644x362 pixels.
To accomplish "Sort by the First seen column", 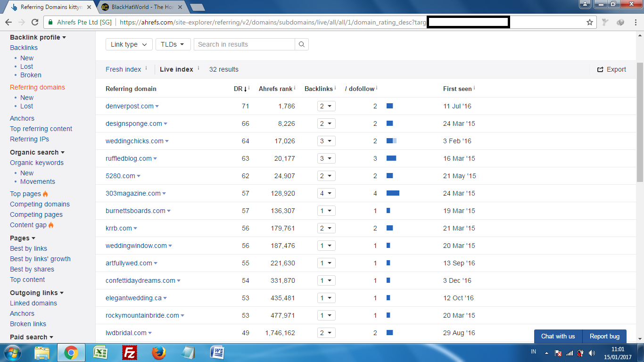I will (457, 89).
